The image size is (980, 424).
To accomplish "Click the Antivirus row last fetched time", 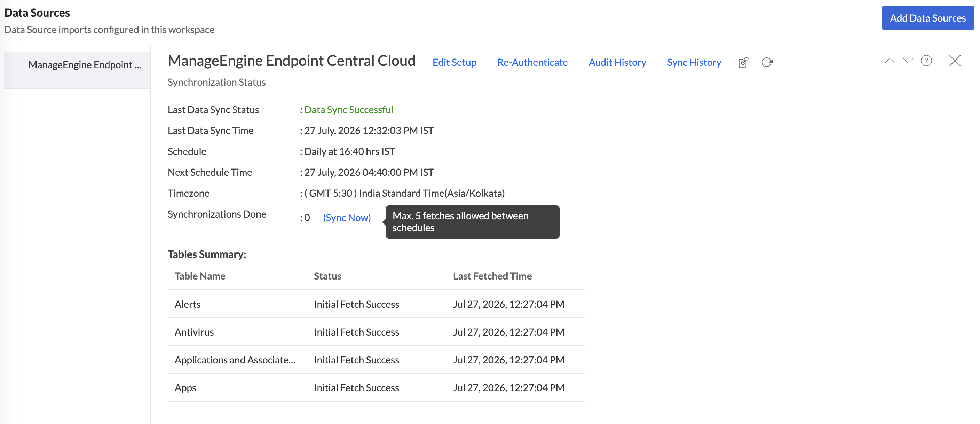I will pos(509,332).
